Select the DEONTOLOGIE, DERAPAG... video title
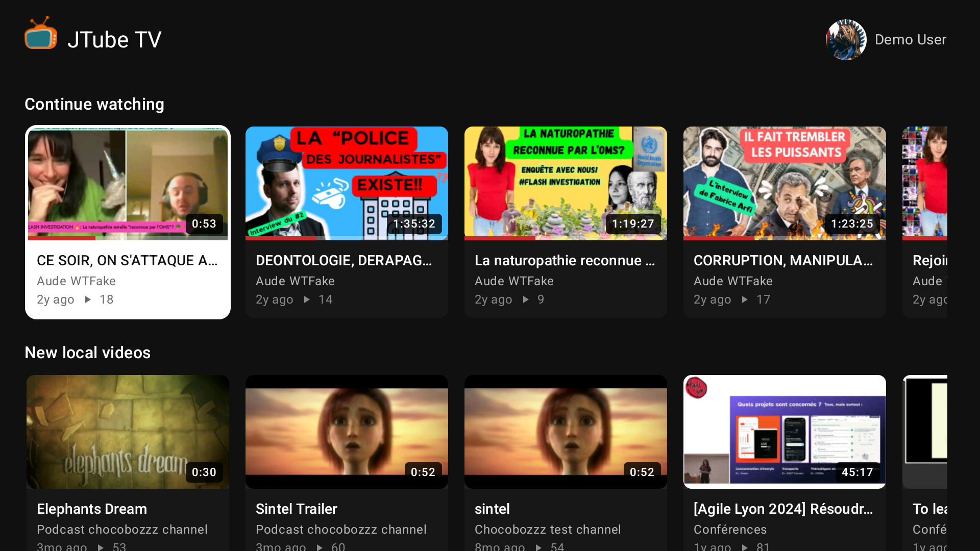This screenshot has width=980, height=551. pyautogui.click(x=344, y=260)
